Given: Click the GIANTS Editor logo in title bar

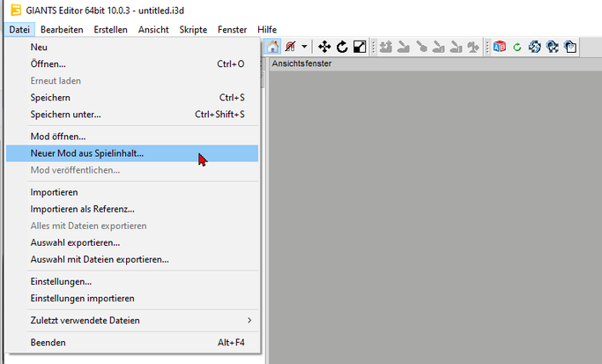Looking at the screenshot, I should coord(16,10).
